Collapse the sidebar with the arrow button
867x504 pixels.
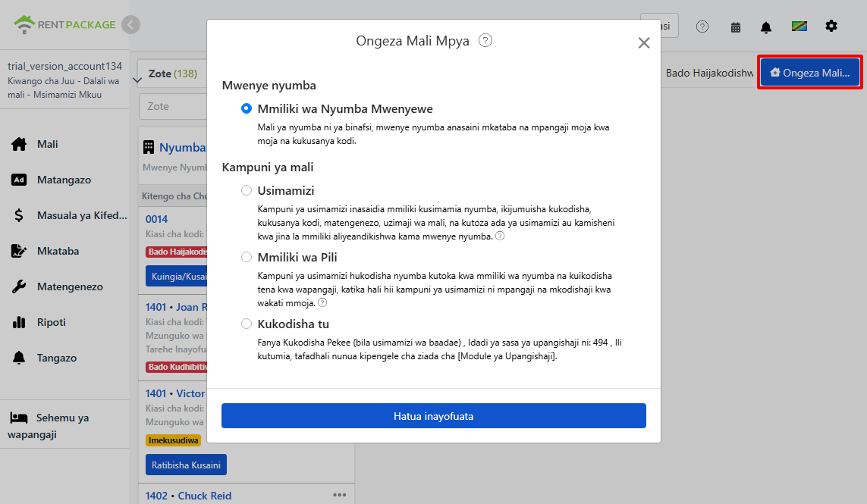tap(131, 24)
